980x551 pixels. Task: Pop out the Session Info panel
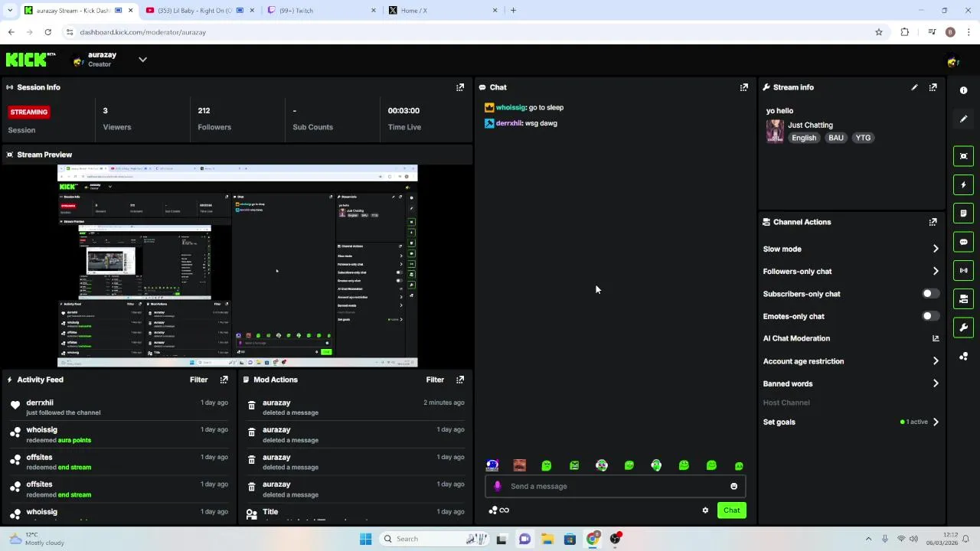pos(460,87)
